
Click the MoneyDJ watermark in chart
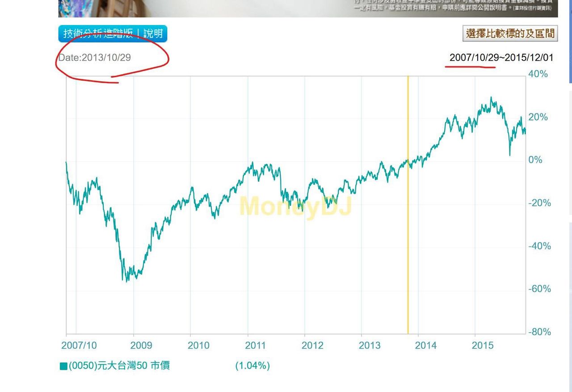pyautogui.click(x=295, y=206)
